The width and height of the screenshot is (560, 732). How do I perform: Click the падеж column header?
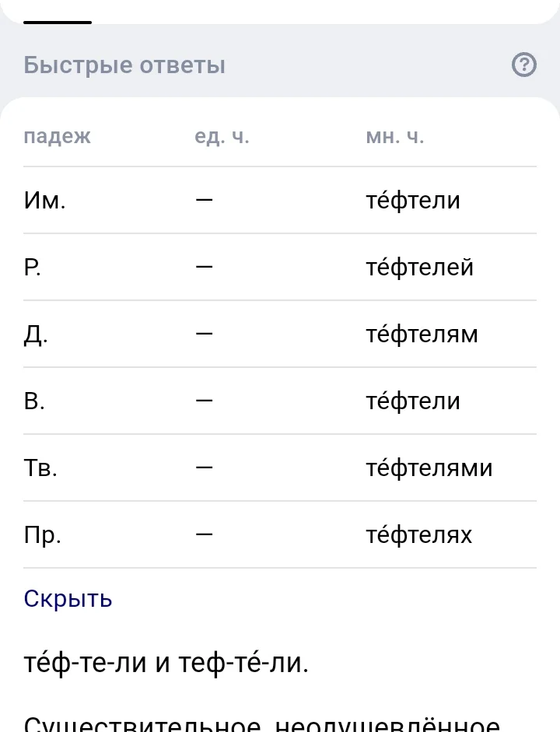click(57, 137)
